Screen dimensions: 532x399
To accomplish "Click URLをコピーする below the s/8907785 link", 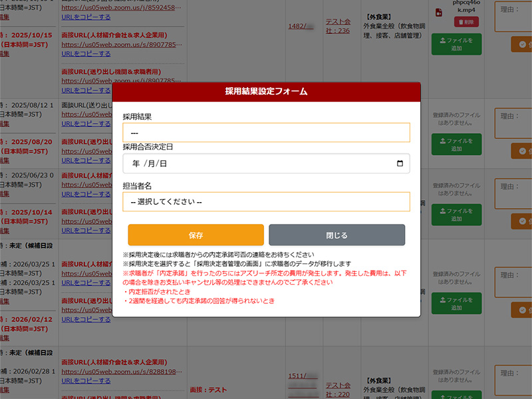I will pos(86,54).
